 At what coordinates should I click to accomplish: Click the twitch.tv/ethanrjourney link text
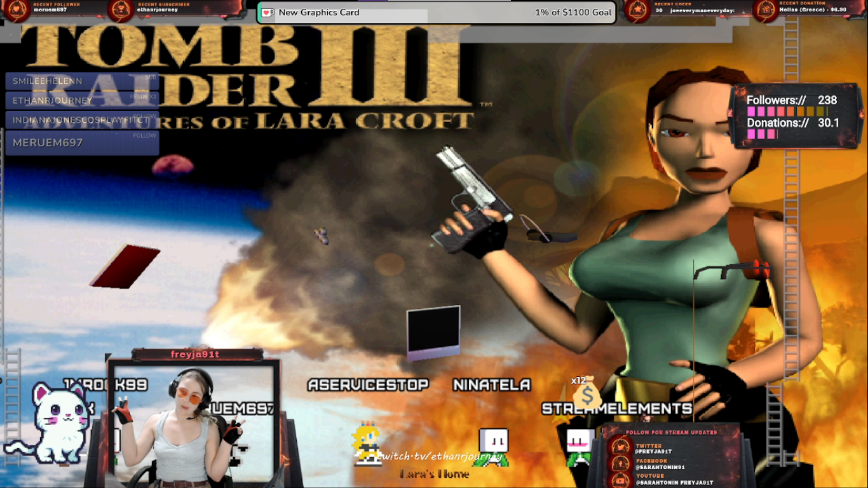[x=440, y=456]
